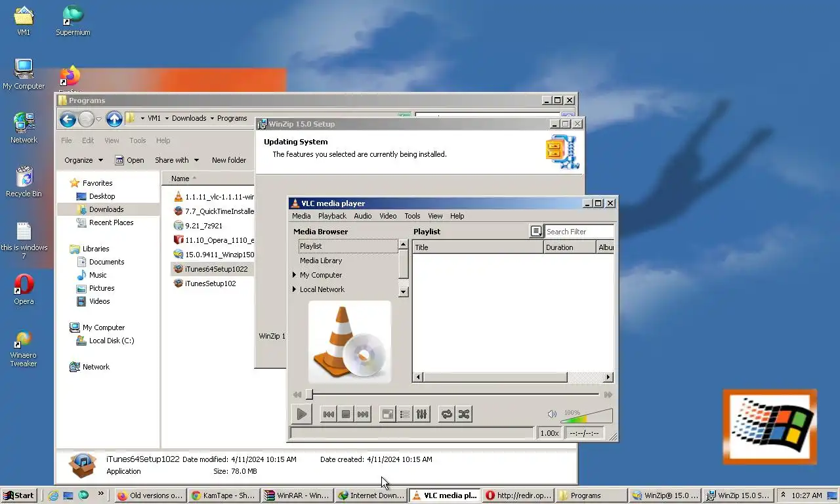This screenshot has width=840, height=504.
Task: Skip to next track in VLC
Action: click(363, 414)
